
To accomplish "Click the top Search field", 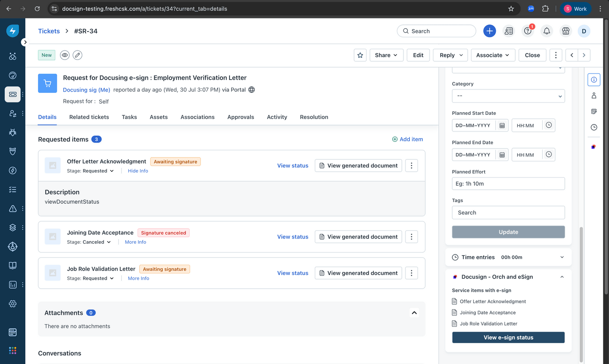I will [436, 31].
